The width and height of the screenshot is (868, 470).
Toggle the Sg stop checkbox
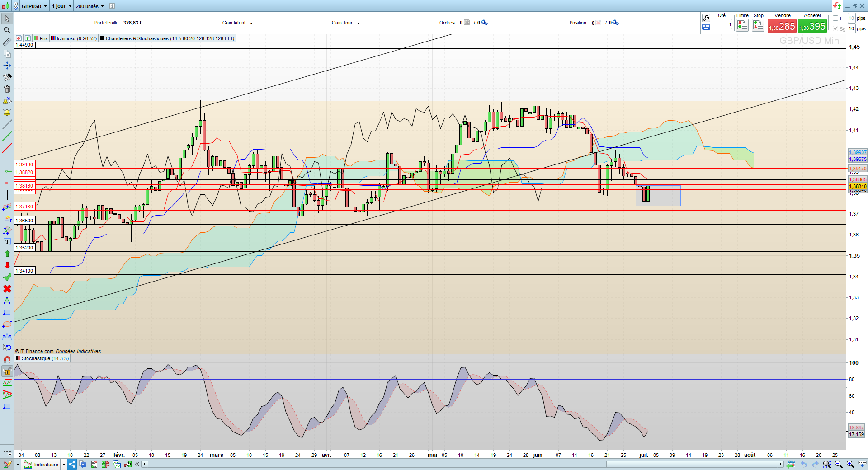[835, 29]
